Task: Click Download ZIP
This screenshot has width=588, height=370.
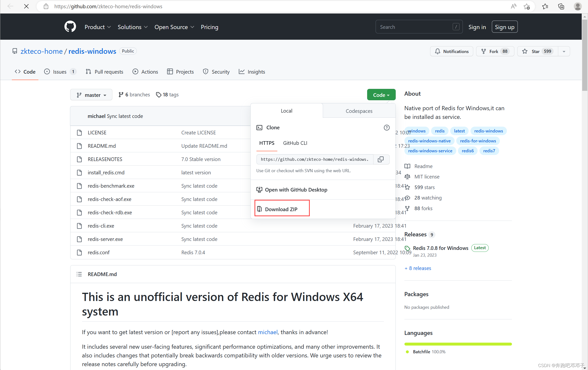Action: 277,209
